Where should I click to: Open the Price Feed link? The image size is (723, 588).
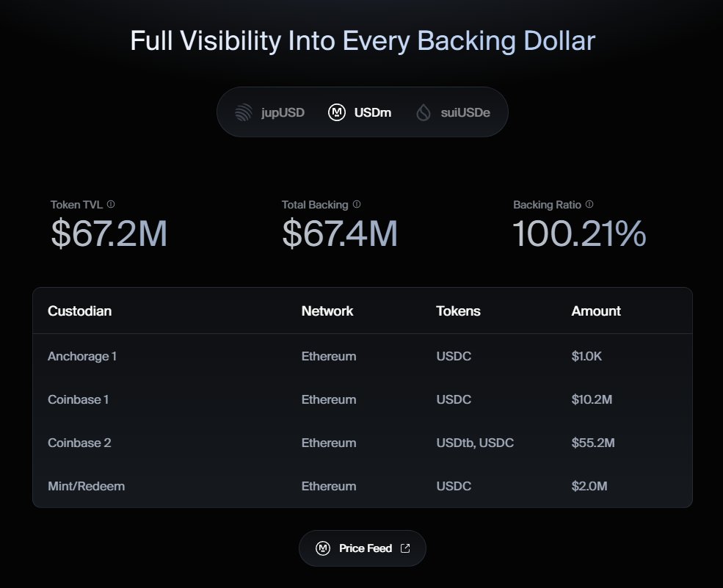point(363,548)
